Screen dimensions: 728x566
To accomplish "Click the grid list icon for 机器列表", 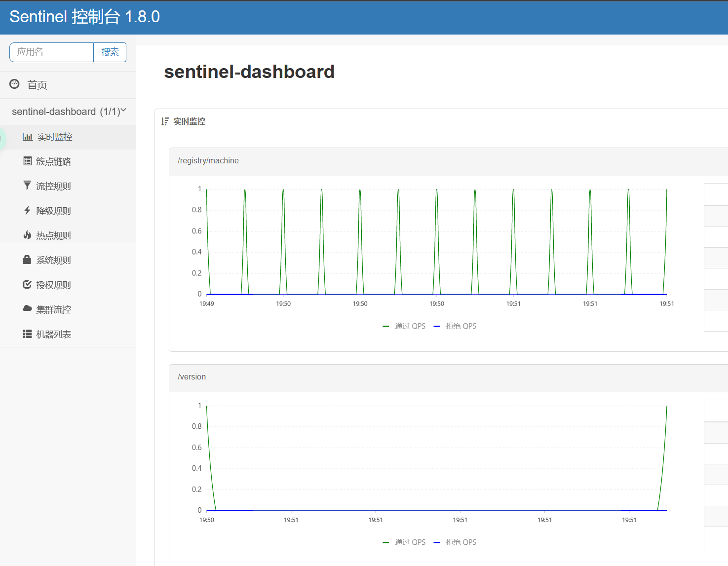I will point(27,334).
